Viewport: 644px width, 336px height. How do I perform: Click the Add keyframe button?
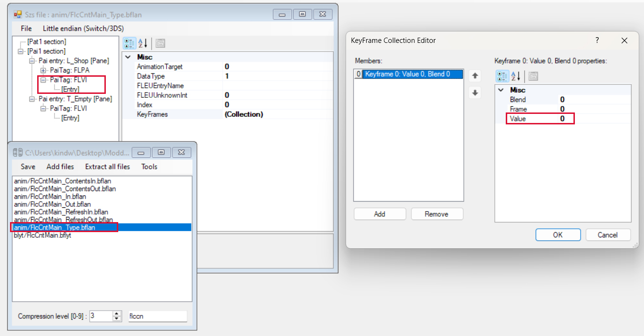tap(379, 214)
